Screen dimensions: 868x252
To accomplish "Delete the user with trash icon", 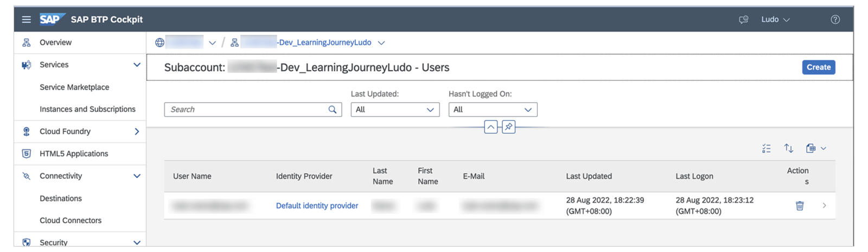I will (x=800, y=206).
